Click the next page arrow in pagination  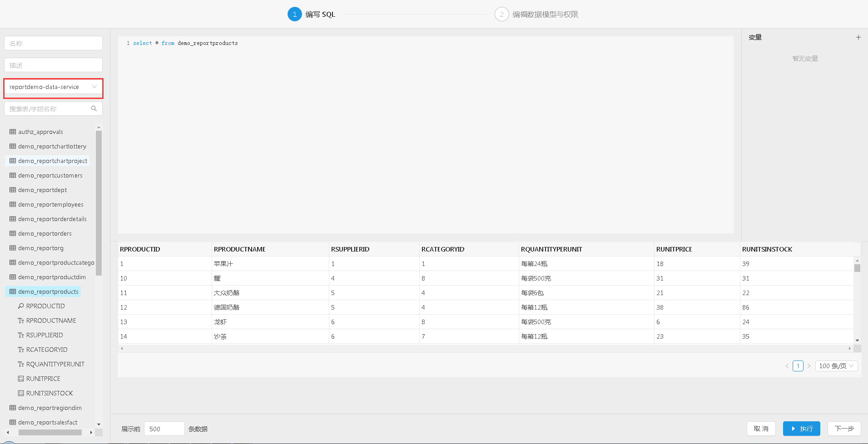[x=809, y=366]
